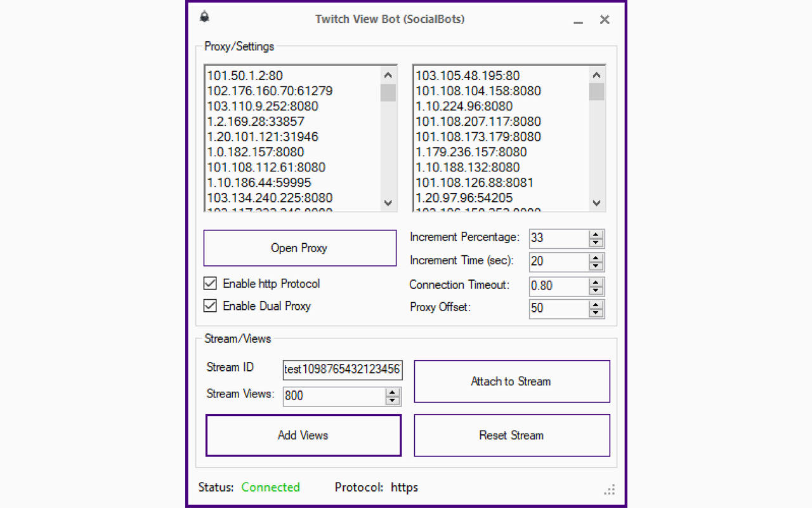This screenshot has width=812, height=508.
Task: Select proxy 1.0.182.157:8080
Action: [x=256, y=152]
